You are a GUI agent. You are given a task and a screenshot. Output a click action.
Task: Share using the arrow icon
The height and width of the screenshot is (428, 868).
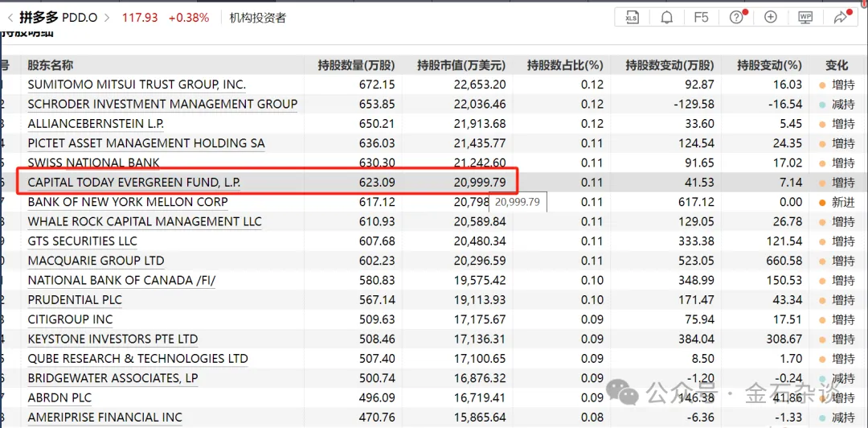[841, 17]
